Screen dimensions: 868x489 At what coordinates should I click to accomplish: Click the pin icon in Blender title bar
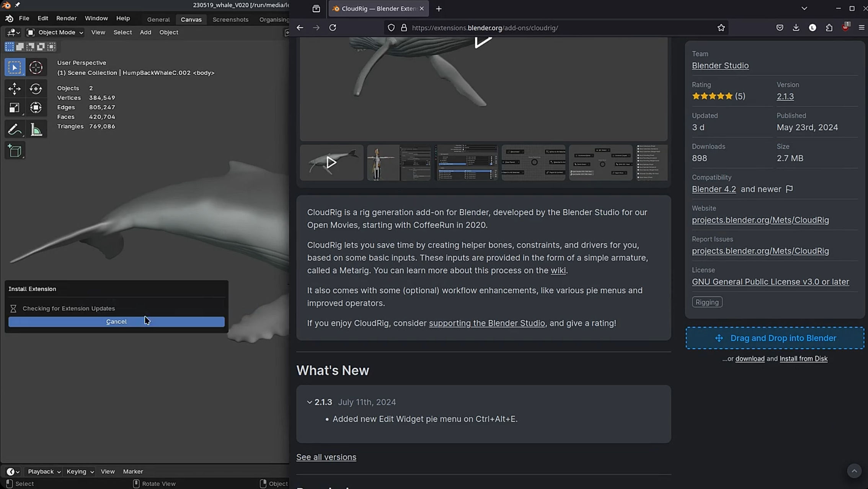click(x=17, y=5)
